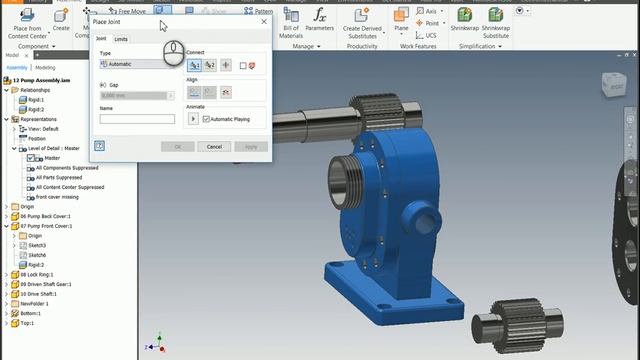This screenshot has width=640, height=360.
Task: Click the Shrinkwrap tool
Action: click(464, 20)
